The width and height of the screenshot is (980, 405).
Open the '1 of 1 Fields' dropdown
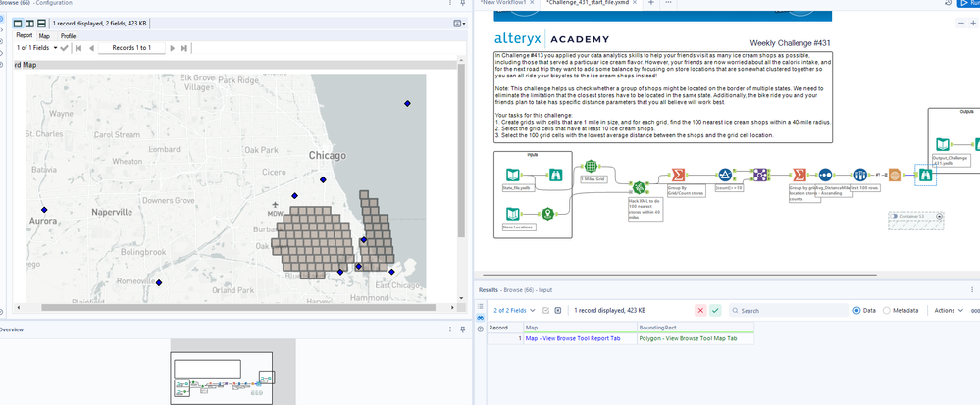pyautogui.click(x=37, y=47)
